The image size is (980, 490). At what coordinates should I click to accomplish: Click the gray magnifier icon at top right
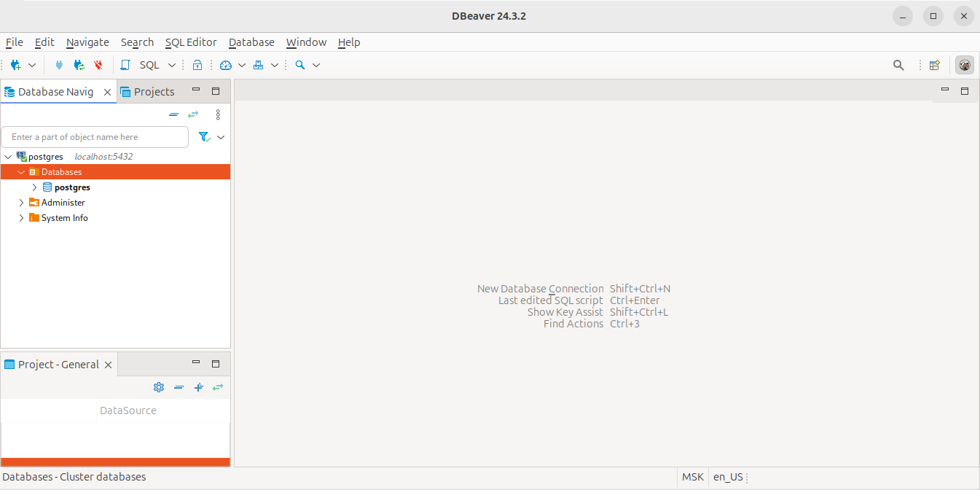[898, 65]
